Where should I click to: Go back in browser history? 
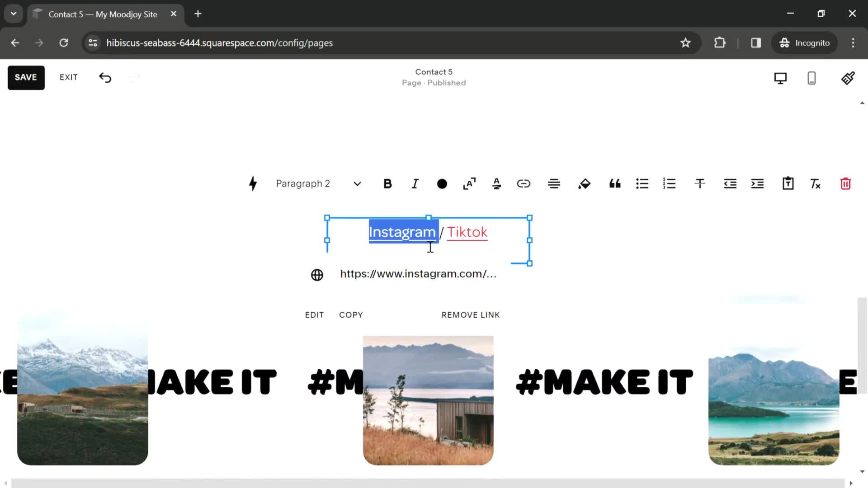[x=15, y=43]
